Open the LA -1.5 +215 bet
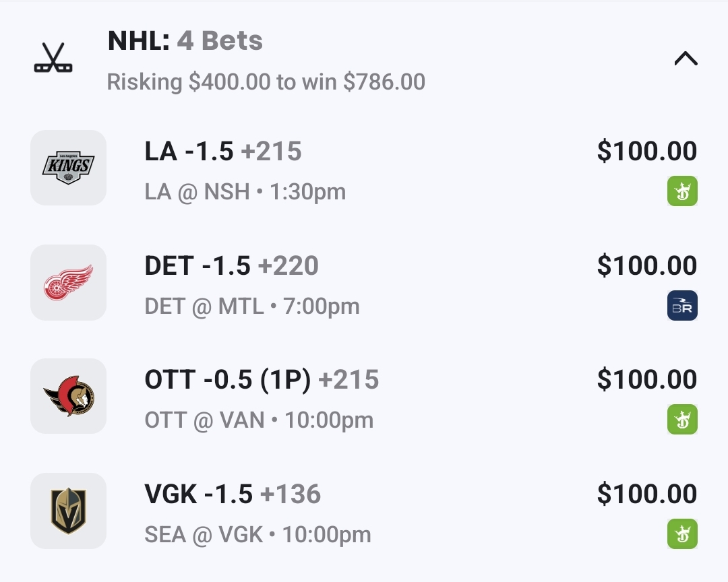This screenshot has height=582, width=728. [x=223, y=152]
